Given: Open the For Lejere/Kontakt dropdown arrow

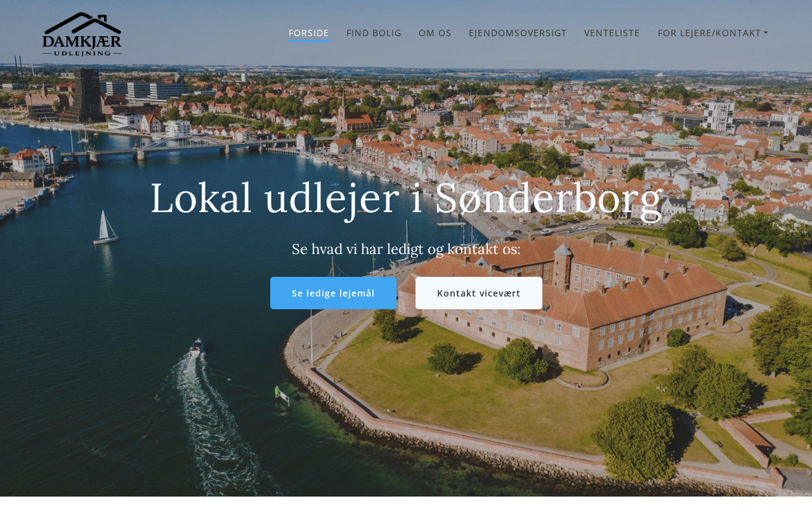Looking at the screenshot, I should tap(766, 33).
